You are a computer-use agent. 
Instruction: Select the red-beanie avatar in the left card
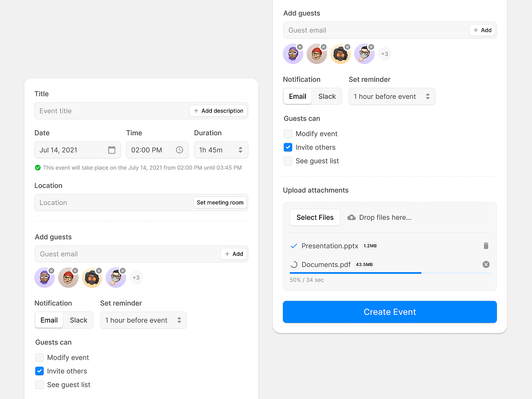tap(68, 278)
